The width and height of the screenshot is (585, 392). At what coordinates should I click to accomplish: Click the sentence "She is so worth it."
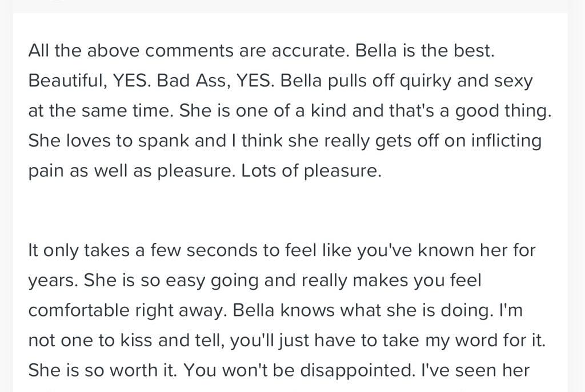pos(102,370)
